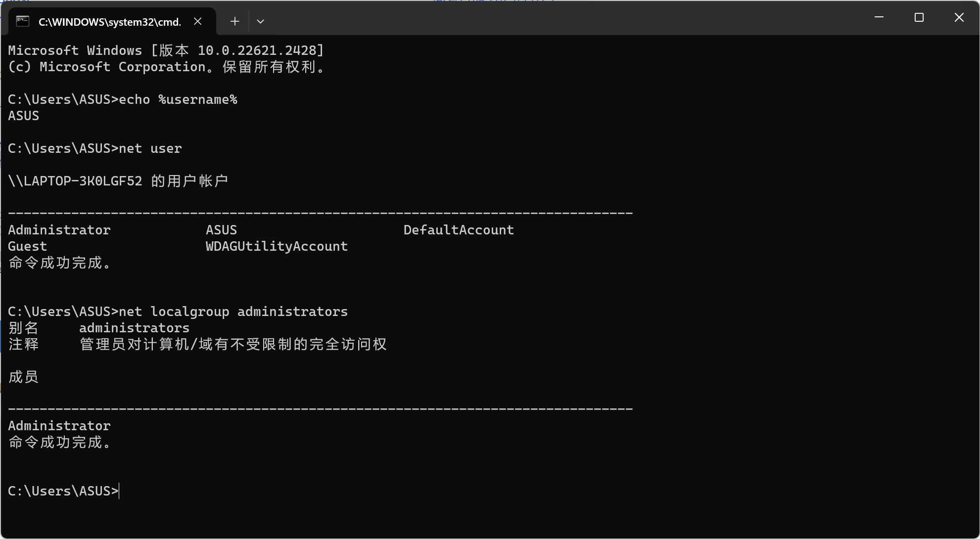Click 'Guest' in the user accounts list
Image resolution: width=980 pixels, height=539 pixels.
point(28,246)
